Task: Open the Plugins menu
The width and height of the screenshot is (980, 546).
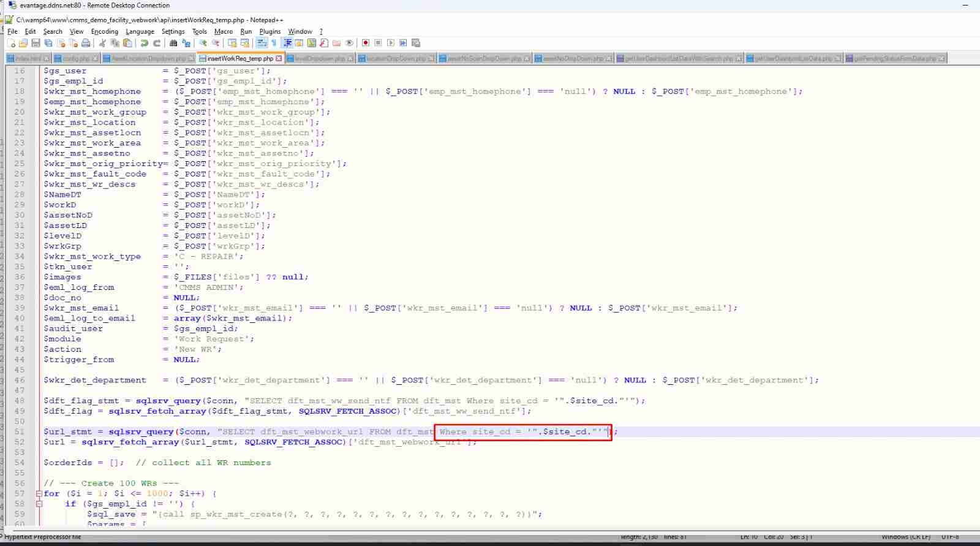Action: [269, 31]
